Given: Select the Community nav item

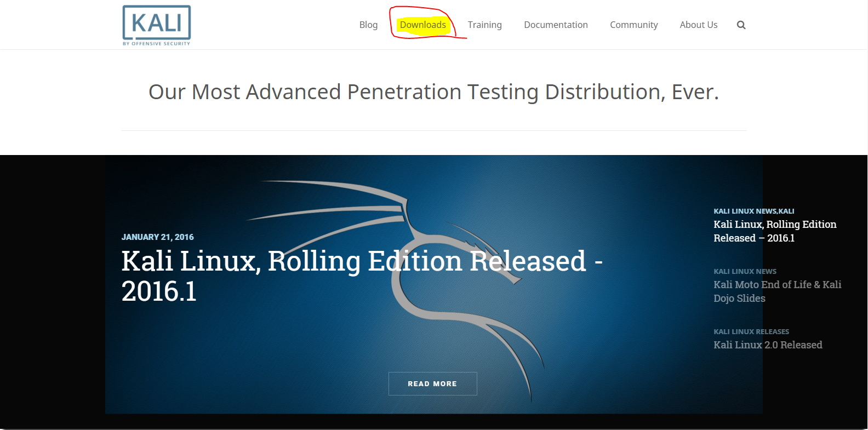Looking at the screenshot, I should (x=633, y=25).
